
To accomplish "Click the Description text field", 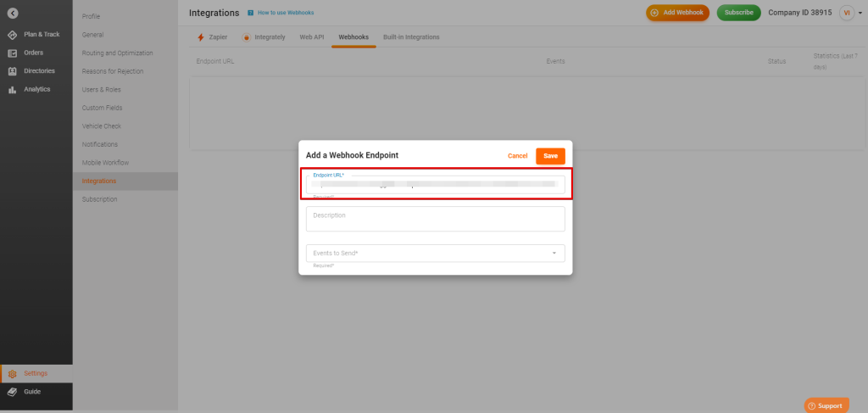I will tap(435, 219).
